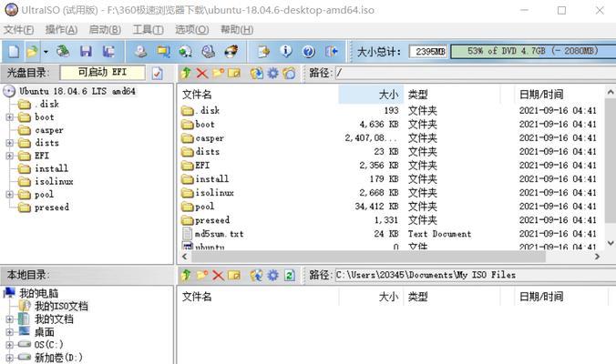This screenshot has height=364, width=616.
Task: Select casper folder in disc tree
Action: click(x=49, y=130)
